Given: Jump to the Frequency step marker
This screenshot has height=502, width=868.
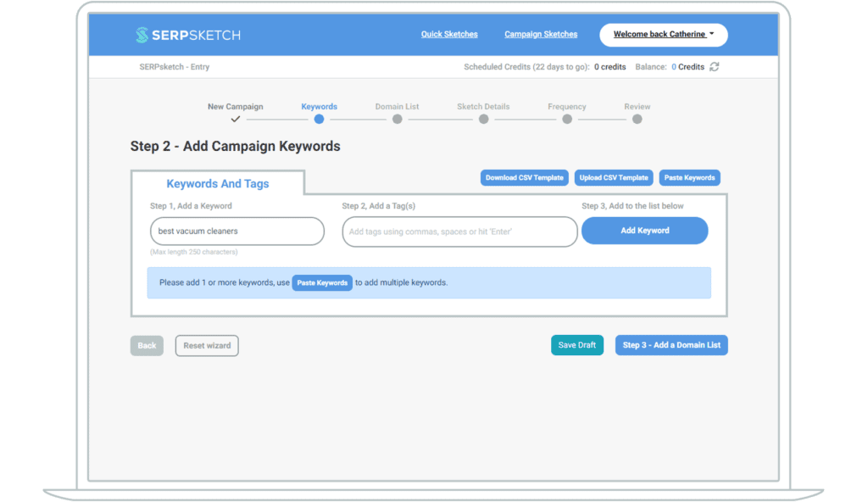Looking at the screenshot, I should (x=567, y=119).
